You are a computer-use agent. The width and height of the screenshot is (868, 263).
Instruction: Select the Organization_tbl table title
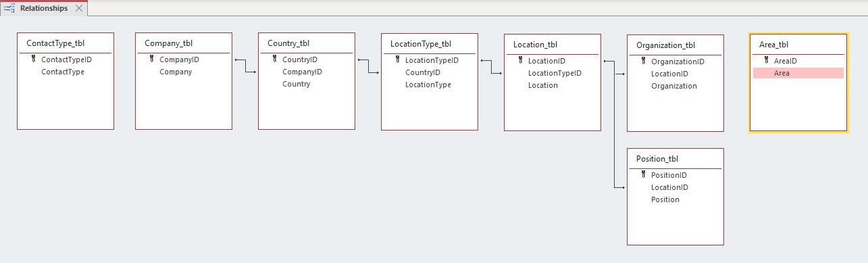tap(665, 45)
